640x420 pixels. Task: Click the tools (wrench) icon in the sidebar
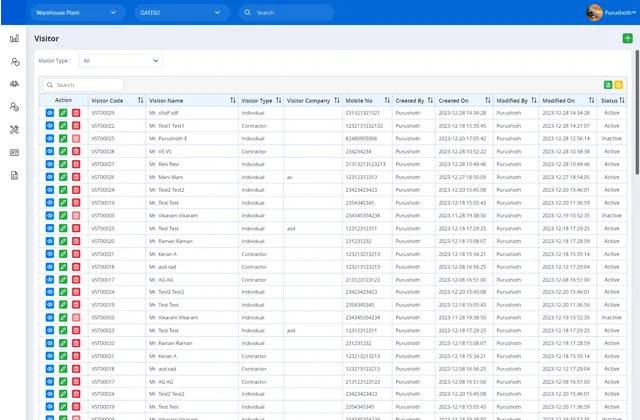click(14, 129)
